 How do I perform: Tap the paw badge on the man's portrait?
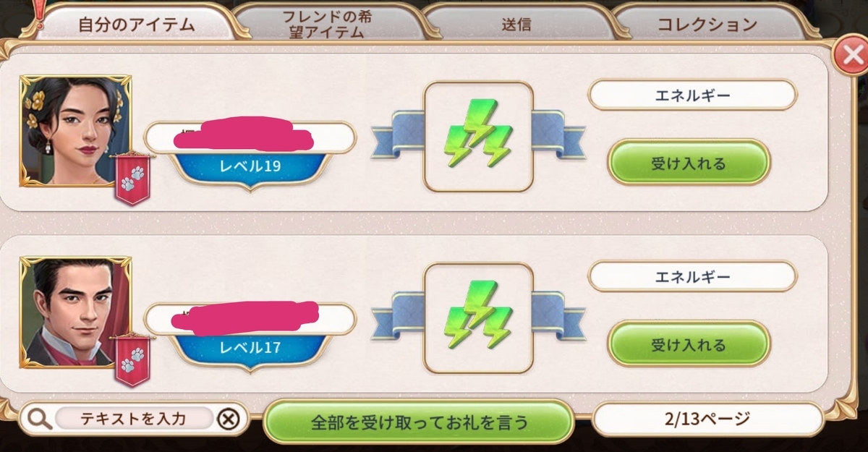click(132, 360)
